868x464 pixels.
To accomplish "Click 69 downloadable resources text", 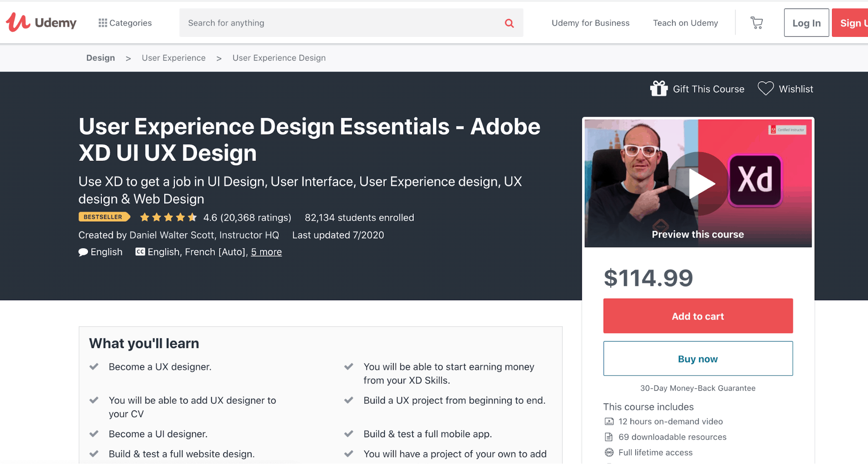I will (672, 437).
